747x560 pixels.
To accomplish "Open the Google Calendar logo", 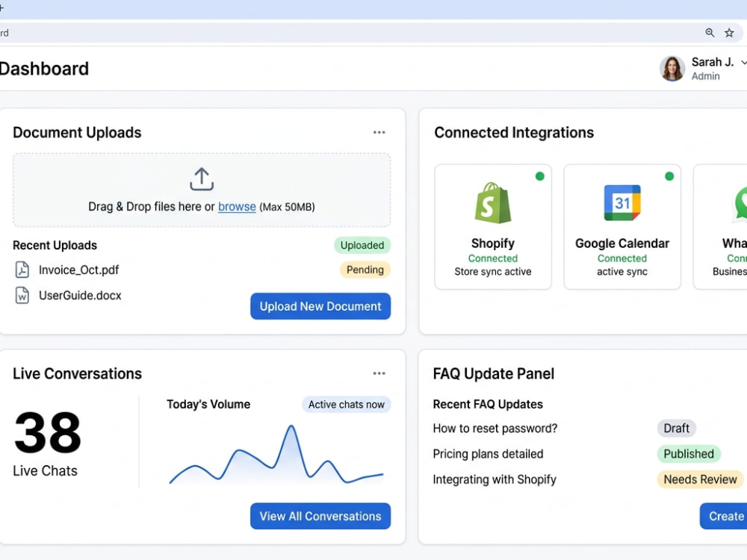I will point(622,203).
